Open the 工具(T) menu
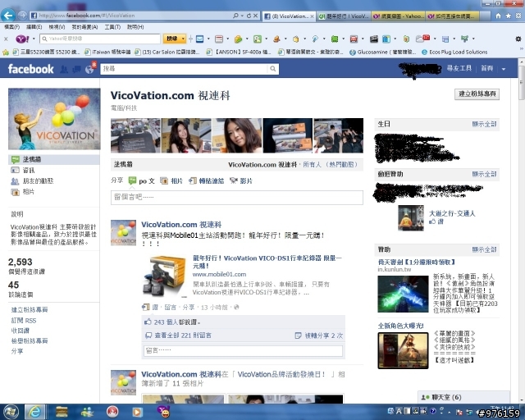Screen dimensions: 525x420 coord(112,27)
